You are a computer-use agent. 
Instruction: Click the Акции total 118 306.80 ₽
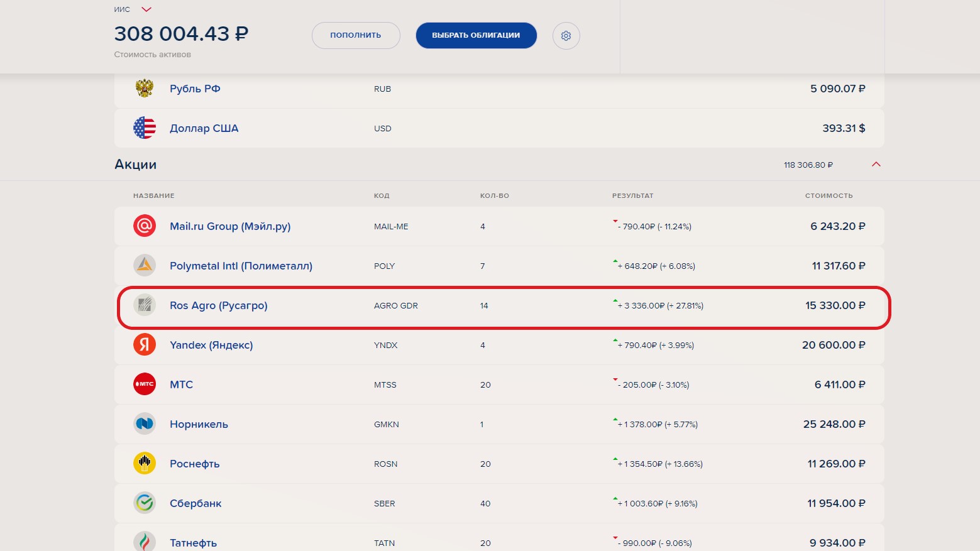808,165
